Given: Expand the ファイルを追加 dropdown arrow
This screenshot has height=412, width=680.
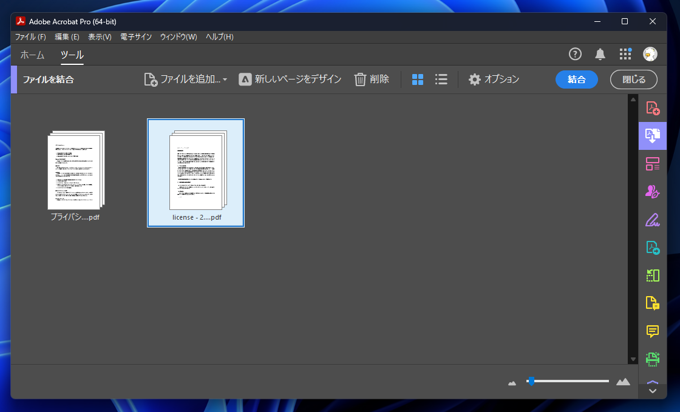Looking at the screenshot, I should [x=225, y=80].
